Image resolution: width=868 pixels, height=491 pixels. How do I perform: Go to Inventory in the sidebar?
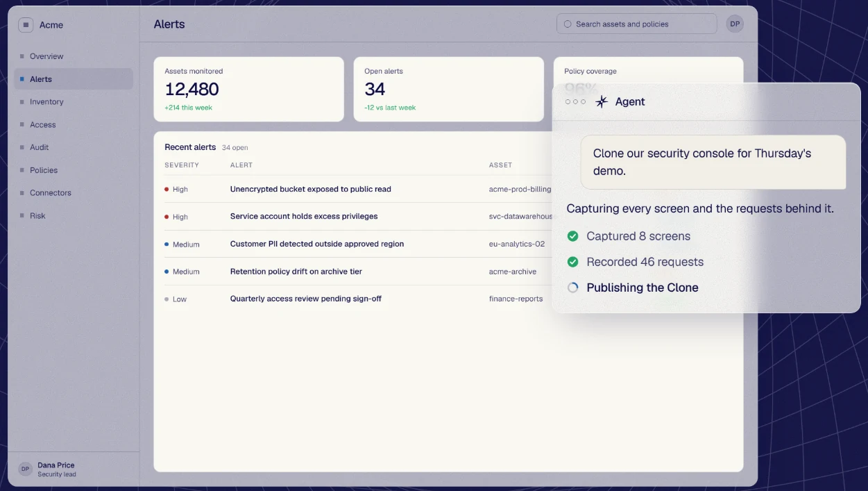click(x=74, y=101)
